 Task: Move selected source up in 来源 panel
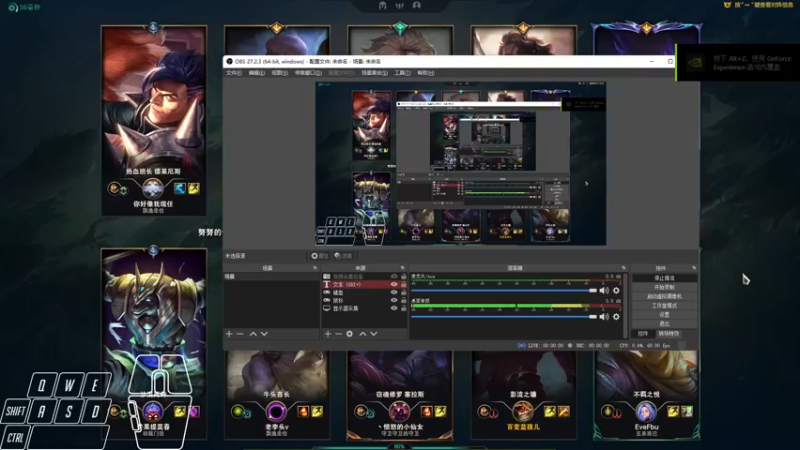[x=363, y=334]
